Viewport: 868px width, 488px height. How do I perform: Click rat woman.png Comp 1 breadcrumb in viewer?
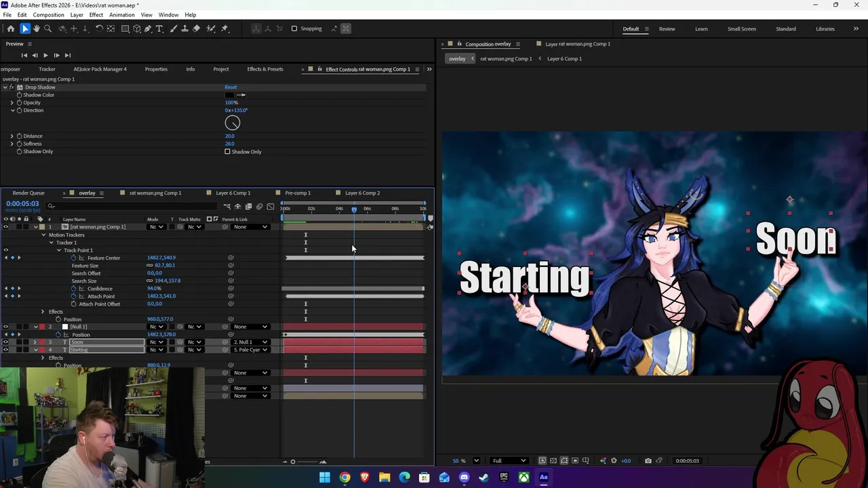click(506, 59)
